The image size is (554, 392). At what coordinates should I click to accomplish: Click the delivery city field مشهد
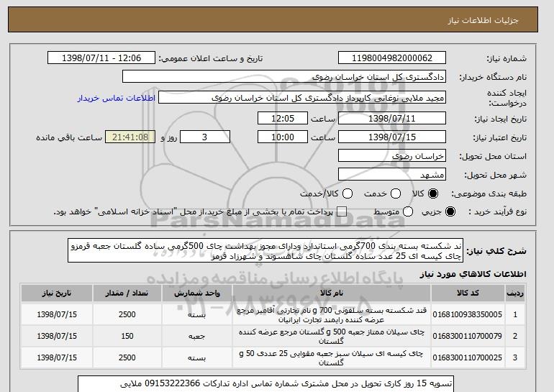click(x=392, y=175)
